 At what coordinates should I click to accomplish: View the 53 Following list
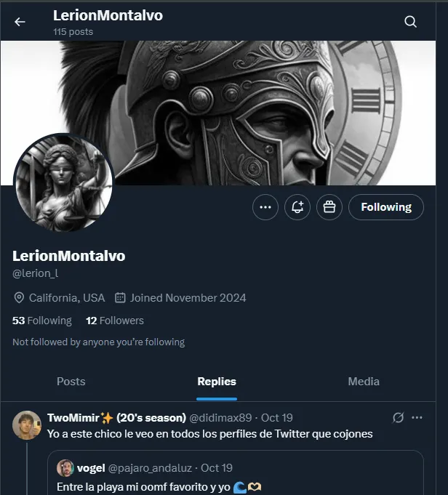click(42, 321)
